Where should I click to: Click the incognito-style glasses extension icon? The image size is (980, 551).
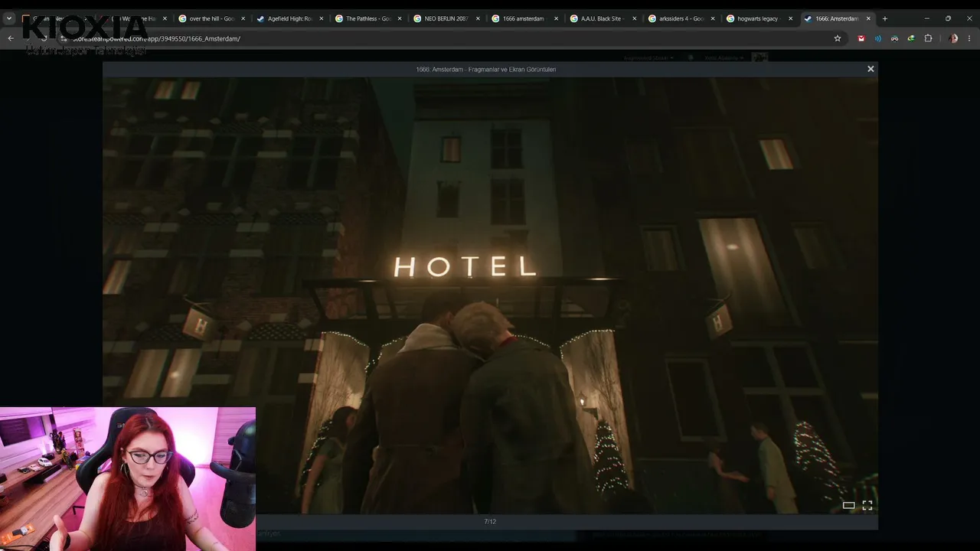click(x=894, y=38)
